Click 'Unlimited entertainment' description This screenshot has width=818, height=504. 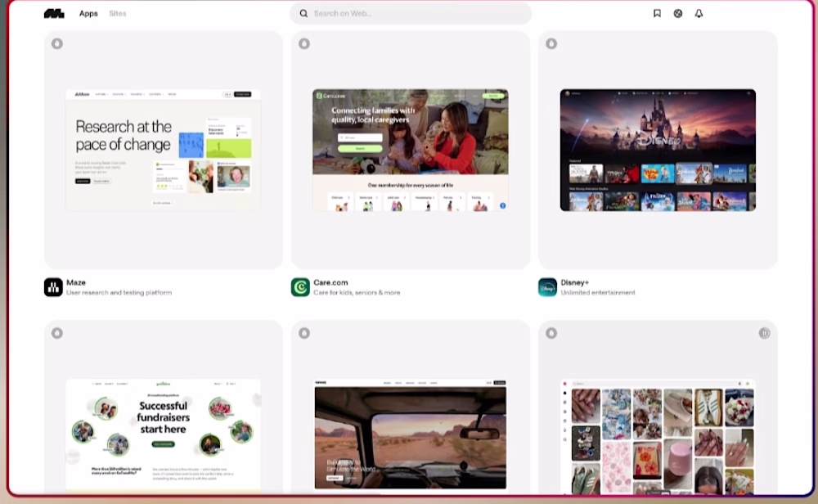pos(598,293)
